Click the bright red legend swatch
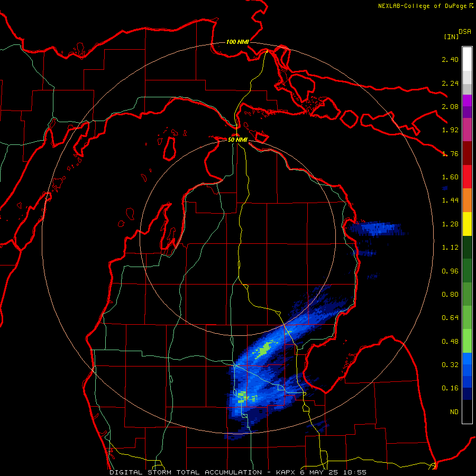Screen dimensions: 476x476 click(x=467, y=177)
